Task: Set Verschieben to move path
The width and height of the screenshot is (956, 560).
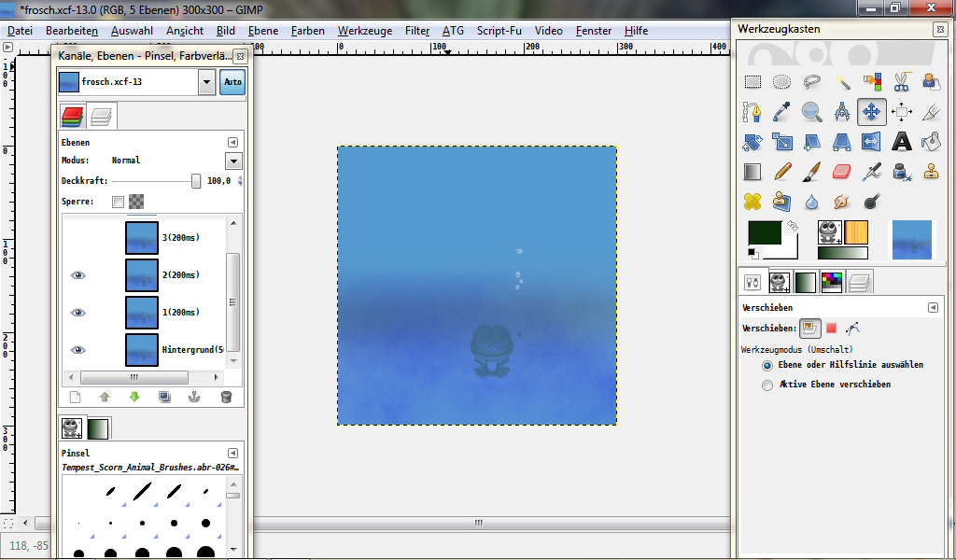Action: [x=852, y=329]
